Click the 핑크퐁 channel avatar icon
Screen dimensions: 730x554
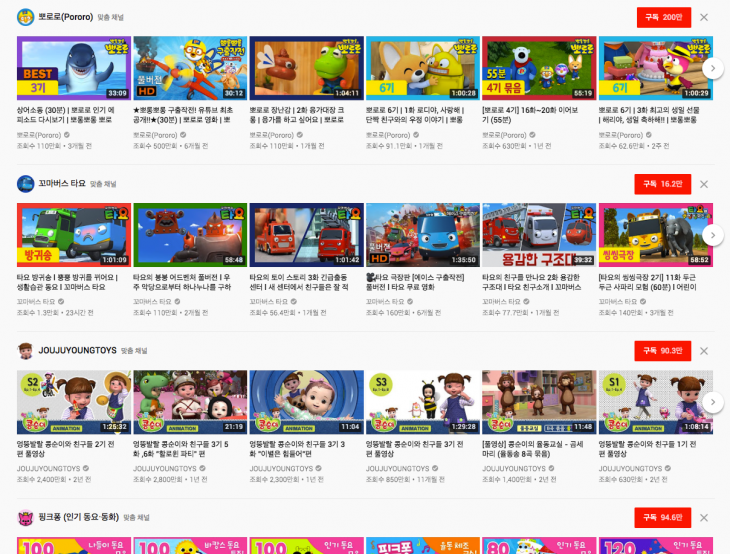(x=26, y=517)
